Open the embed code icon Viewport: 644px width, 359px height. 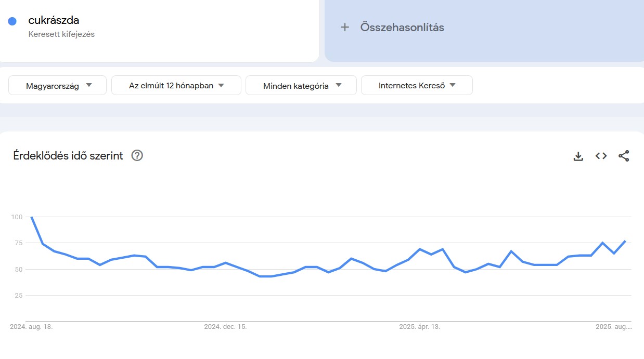click(x=601, y=155)
